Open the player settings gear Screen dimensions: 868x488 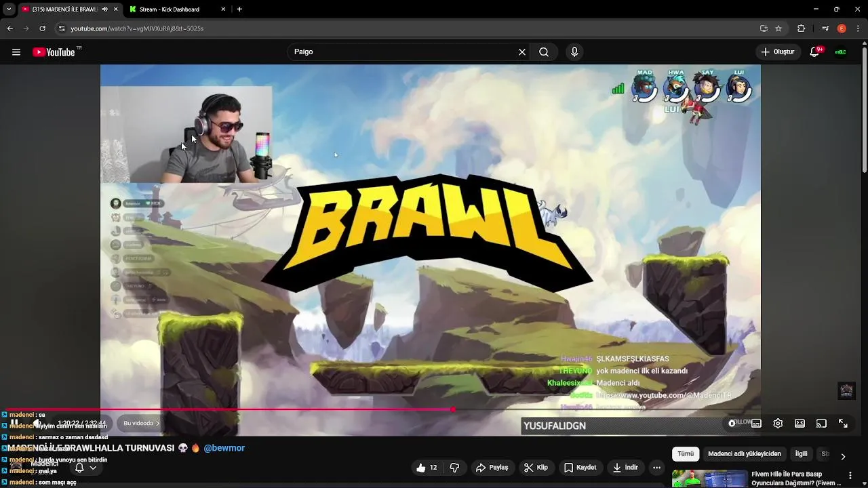[x=778, y=423]
